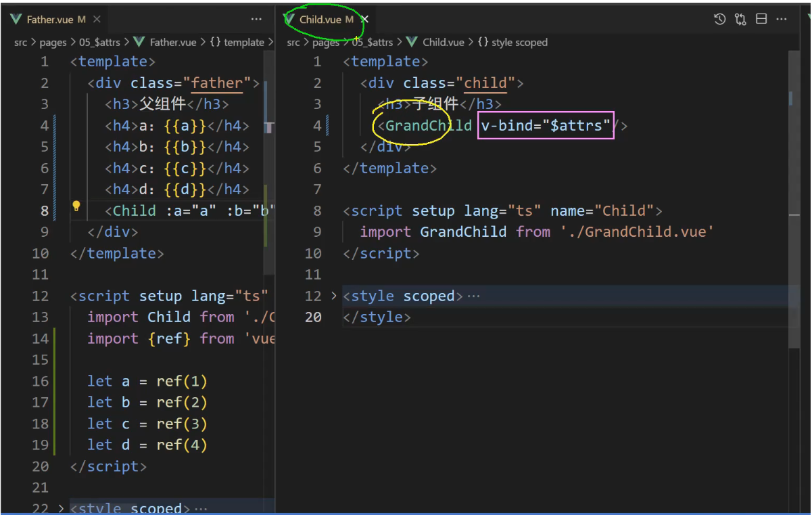Viewport: 812px width, 517px height.
Task: Click 'import {ref} from' line in Father.vue
Action: (181, 338)
